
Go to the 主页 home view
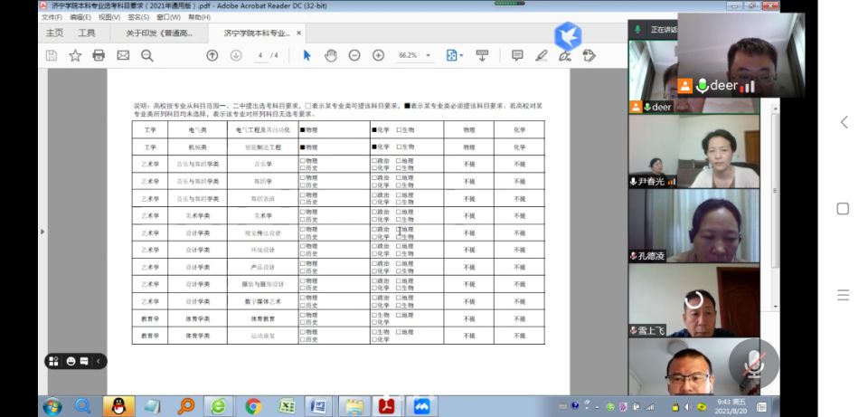pos(55,33)
